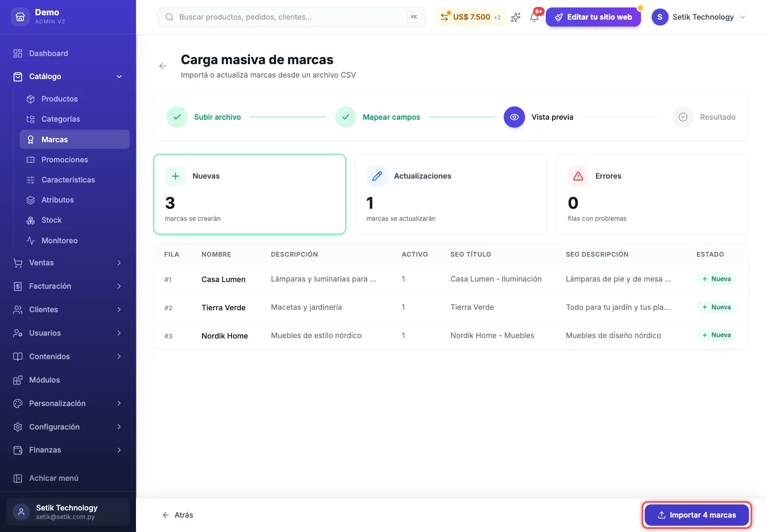
Task: Click the back arrow beside page title
Action: (x=163, y=66)
